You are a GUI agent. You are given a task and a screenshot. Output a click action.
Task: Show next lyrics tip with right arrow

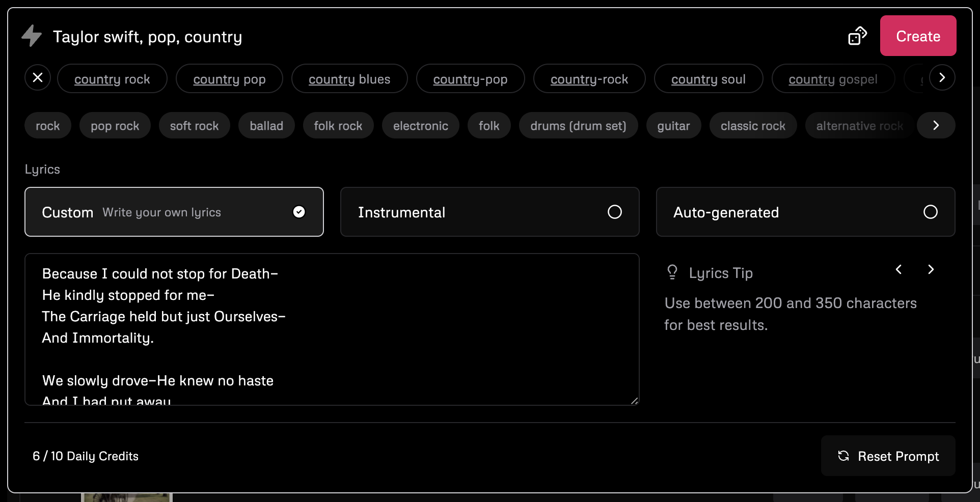[931, 269]
